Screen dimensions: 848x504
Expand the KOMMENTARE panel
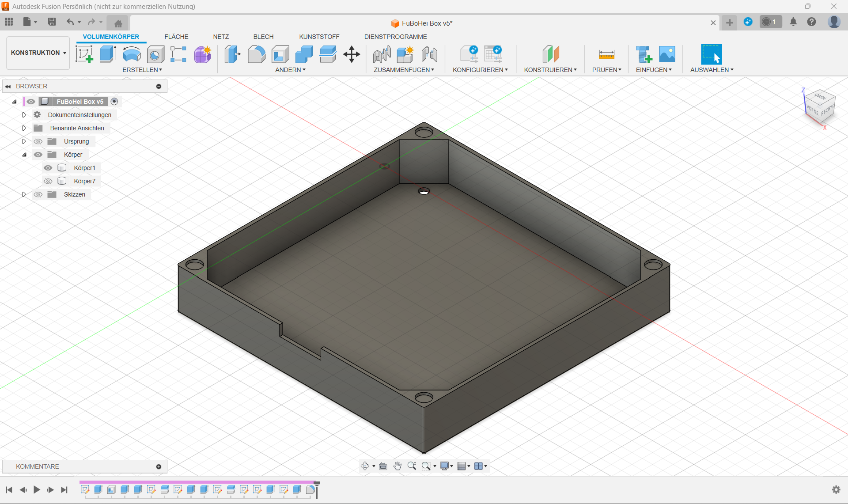tap(159, 466)
